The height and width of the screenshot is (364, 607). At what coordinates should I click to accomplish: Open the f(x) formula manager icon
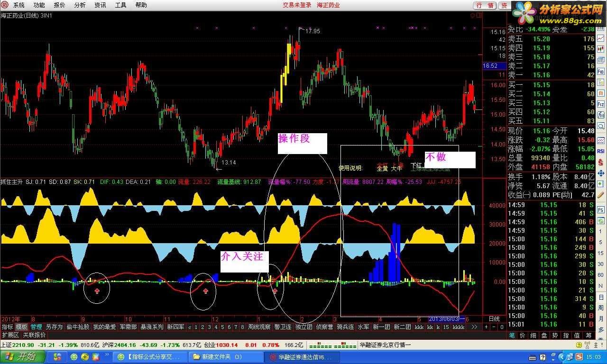coord(601,115)
